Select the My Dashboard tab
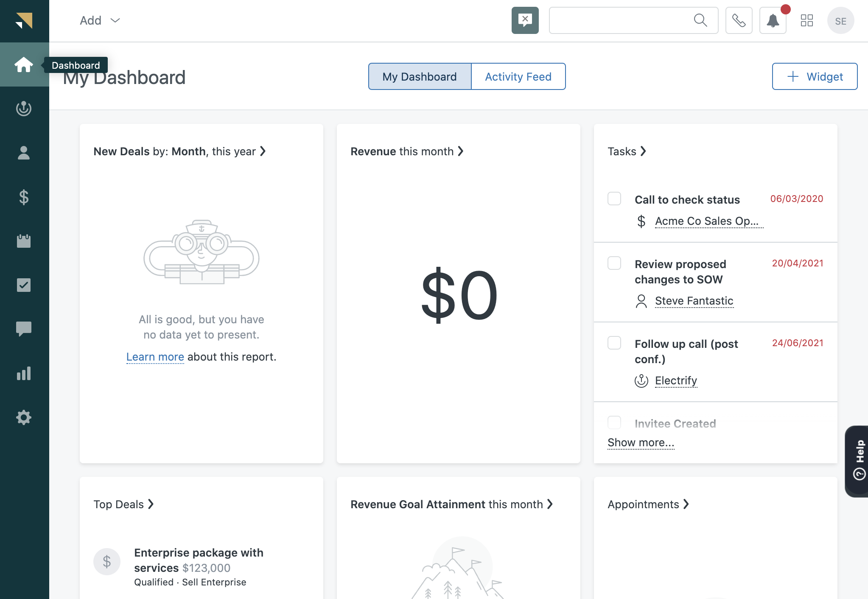 pyautogui.click(x=420, y=76)
